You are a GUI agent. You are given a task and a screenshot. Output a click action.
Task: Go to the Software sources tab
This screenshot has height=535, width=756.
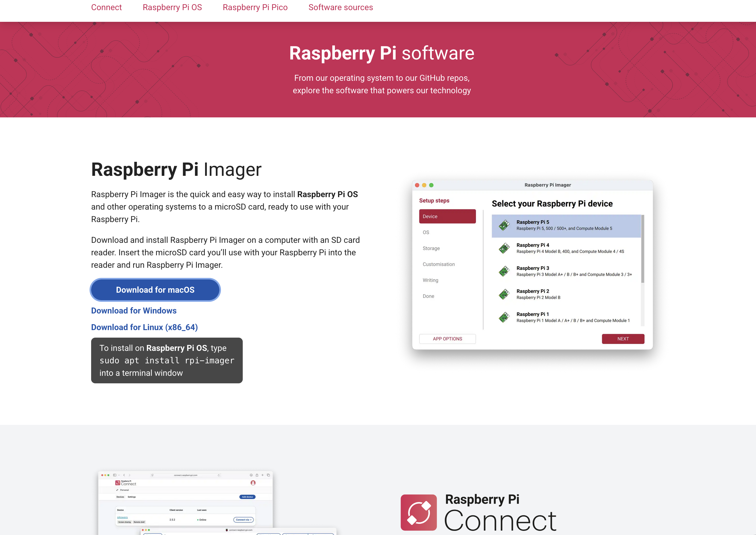(340, 7)
